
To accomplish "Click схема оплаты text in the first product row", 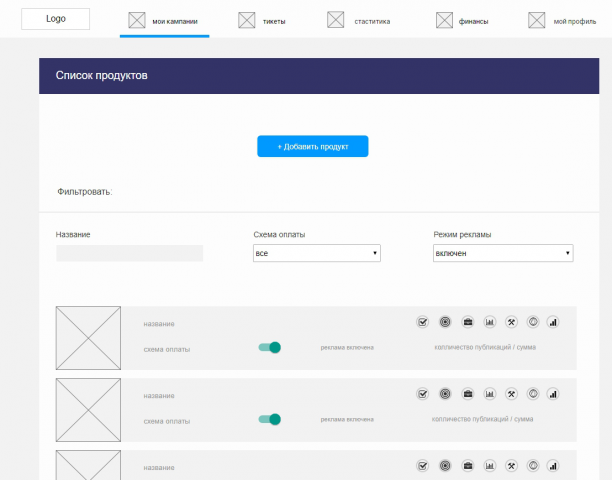I will click(x=167, y=349).
